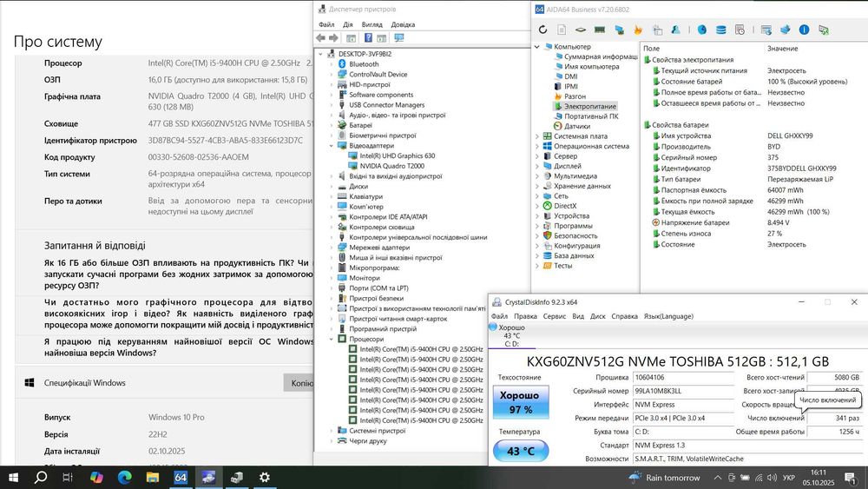Open the Дія menu in Device Manager
868x489 pixels.
pyautogui.click(x=348, y=24)
